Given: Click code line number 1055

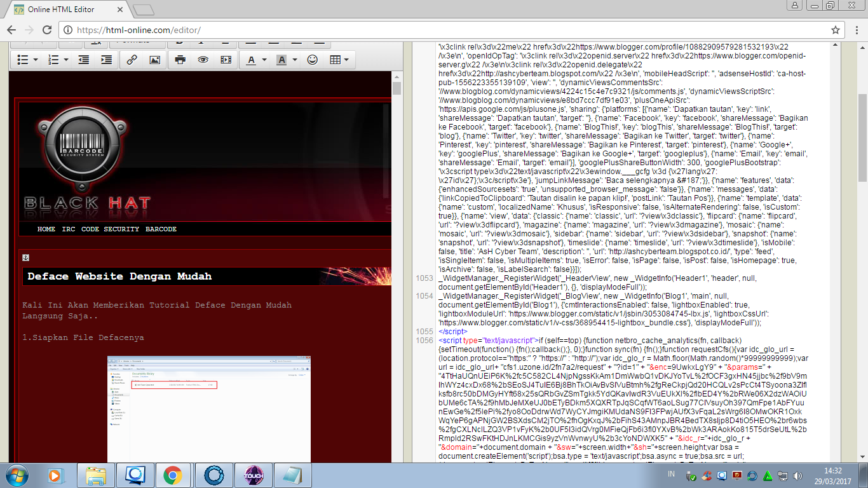Looking at the screenshot, I should pyautogui.click(x=424, y=332).
